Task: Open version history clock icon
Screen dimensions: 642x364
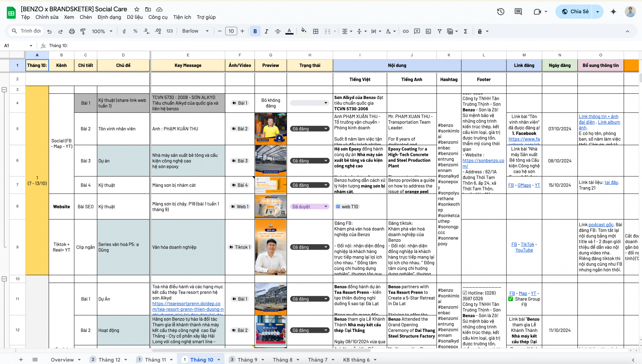Action: pyautogui.click(x=500, y=12)
